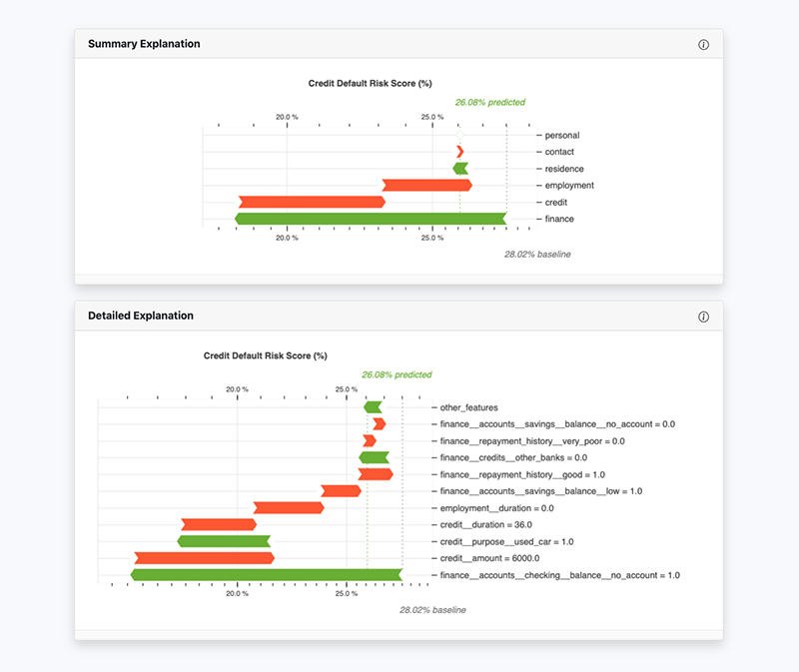Click the finance__repayment_history__good = 1.0 bar

click(378, 474)
